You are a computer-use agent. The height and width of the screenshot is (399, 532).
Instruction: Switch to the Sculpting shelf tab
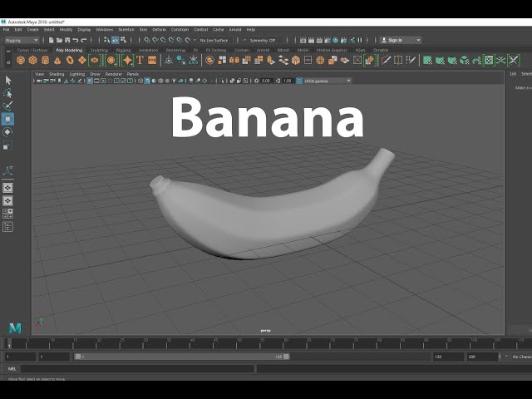(99, 50)
